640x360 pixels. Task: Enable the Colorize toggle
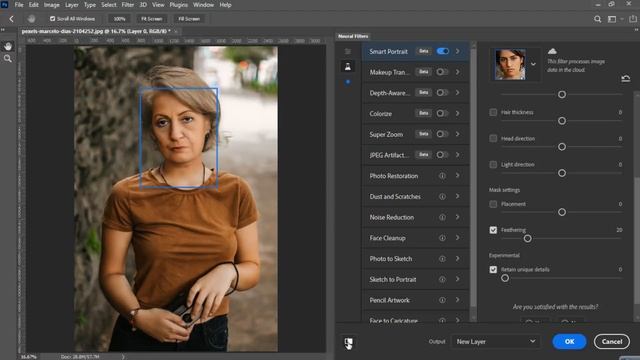click(x=442, y=113)
